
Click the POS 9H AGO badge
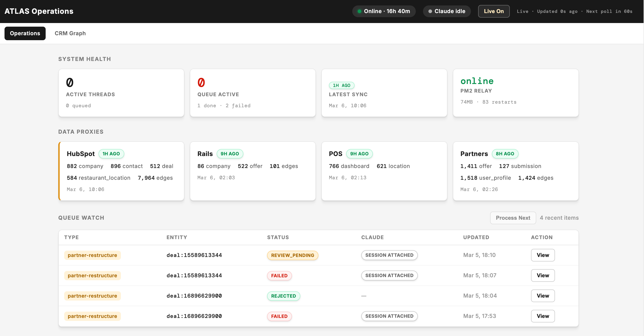(359, 154)
